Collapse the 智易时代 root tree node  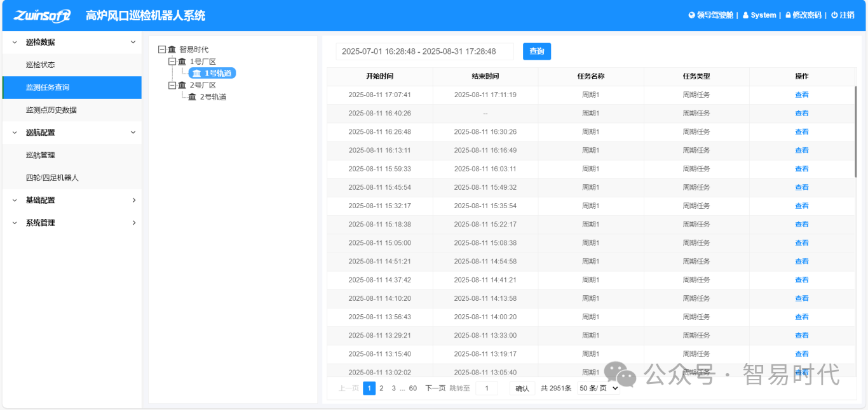click(161, 50)
